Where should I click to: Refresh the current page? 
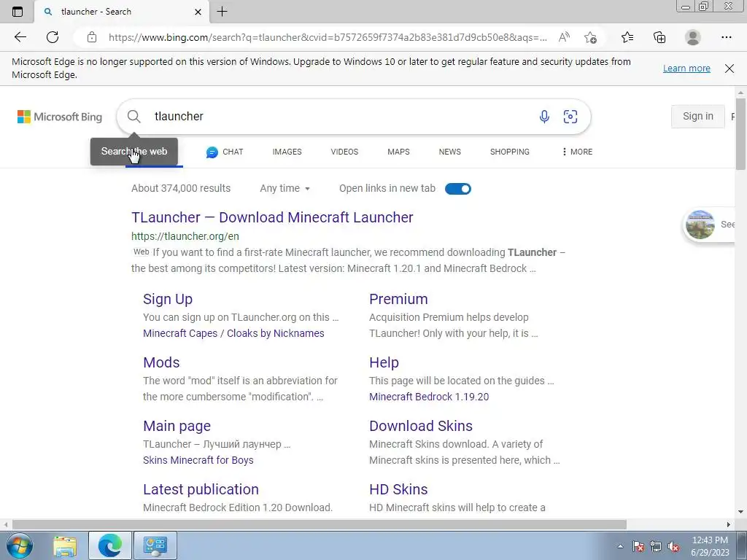click(53, 37)
